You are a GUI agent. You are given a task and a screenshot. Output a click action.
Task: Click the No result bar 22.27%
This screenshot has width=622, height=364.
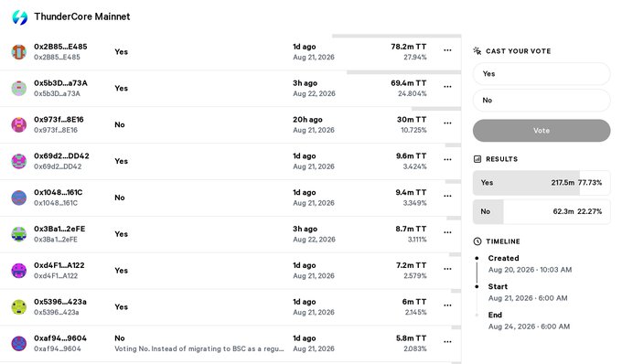pos(542,212)
